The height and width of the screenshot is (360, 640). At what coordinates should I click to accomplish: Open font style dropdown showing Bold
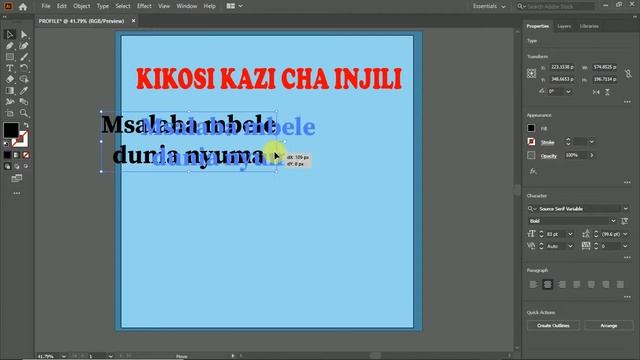pyautogui.click(x=613, y=221)
